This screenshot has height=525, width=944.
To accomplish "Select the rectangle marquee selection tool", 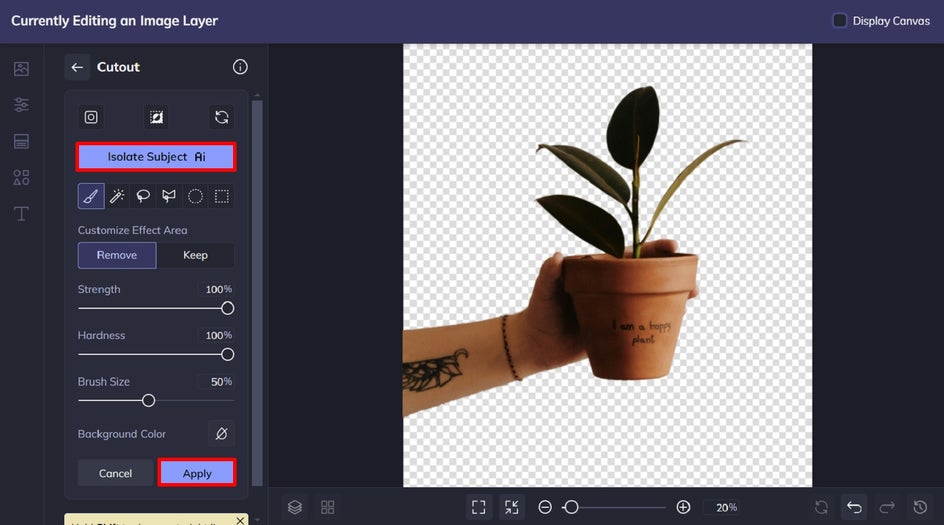I will (x=222, y=196).
